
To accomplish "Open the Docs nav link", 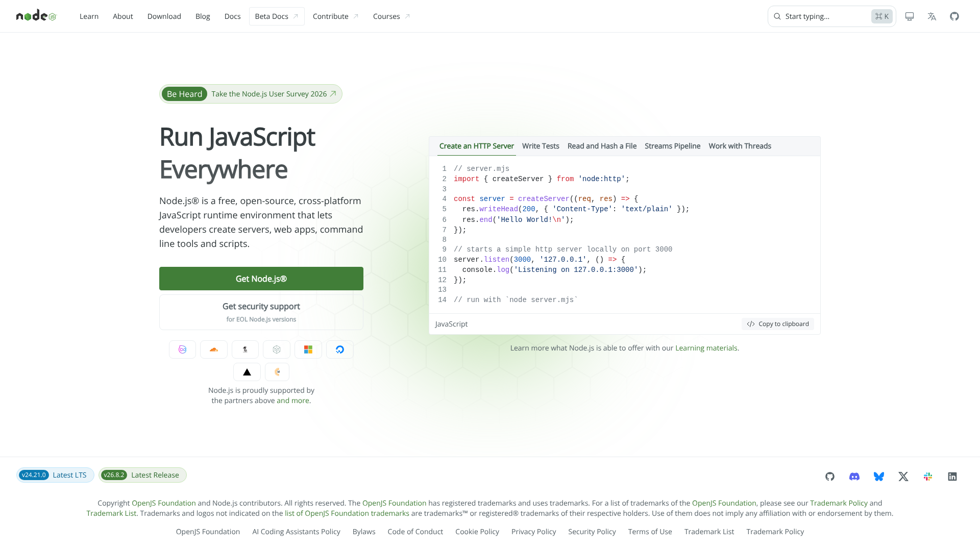I will tap(232, 16).
